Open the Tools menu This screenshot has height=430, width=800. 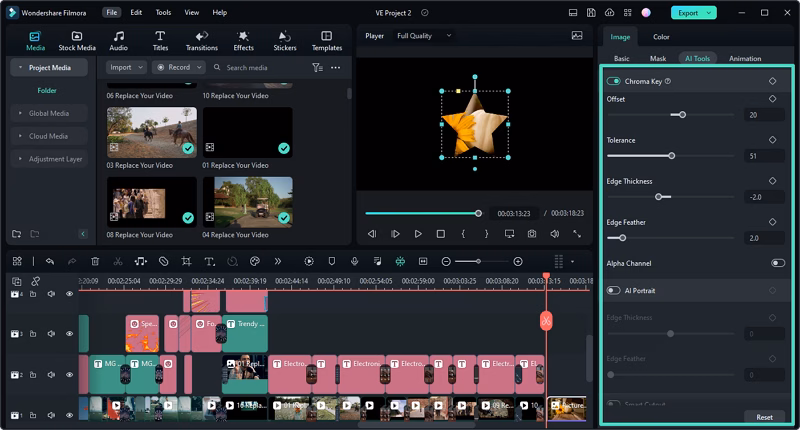[163, 12]
